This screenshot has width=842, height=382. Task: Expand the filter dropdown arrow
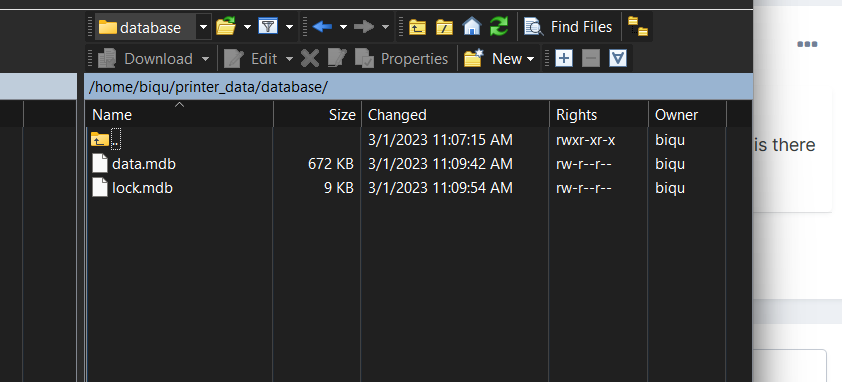coord(289,27)
